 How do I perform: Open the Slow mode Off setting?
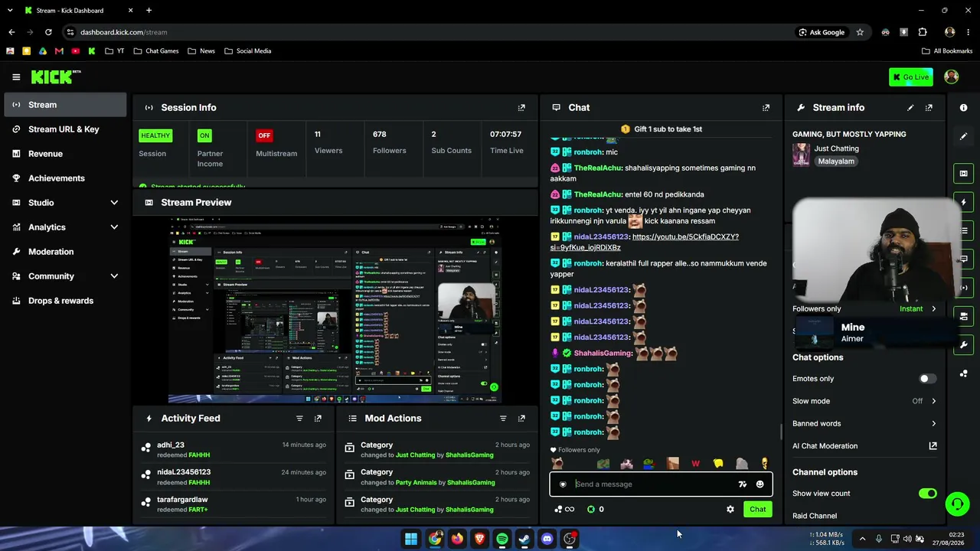coord(924,401)
